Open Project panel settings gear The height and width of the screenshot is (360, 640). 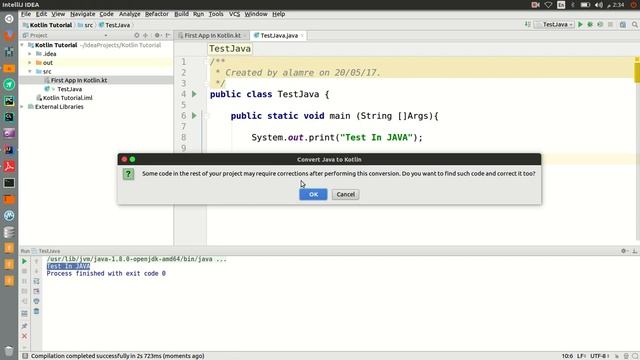[157, 36]
